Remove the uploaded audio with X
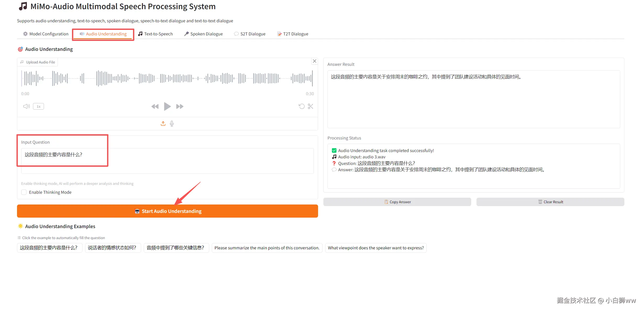Screen dimensions: 644x312 click(315, 61)
